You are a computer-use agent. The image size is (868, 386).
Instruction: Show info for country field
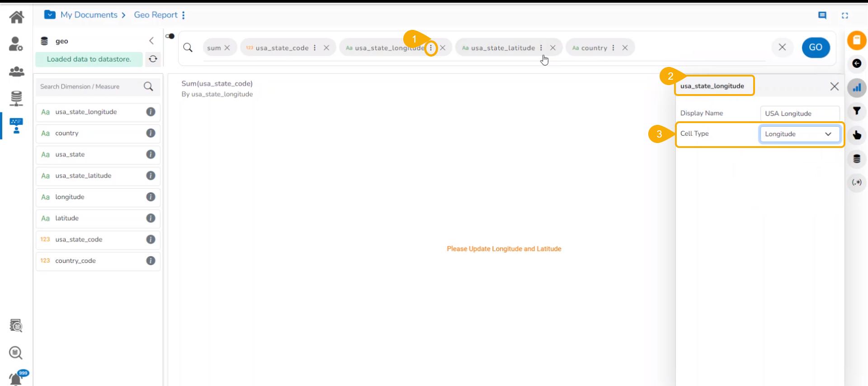(151, 133)
